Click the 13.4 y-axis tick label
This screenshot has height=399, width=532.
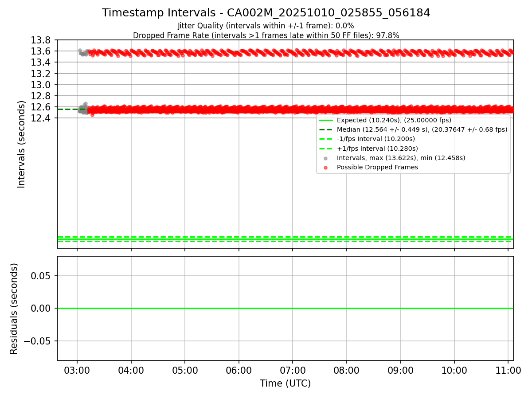(x=40, y=63)
